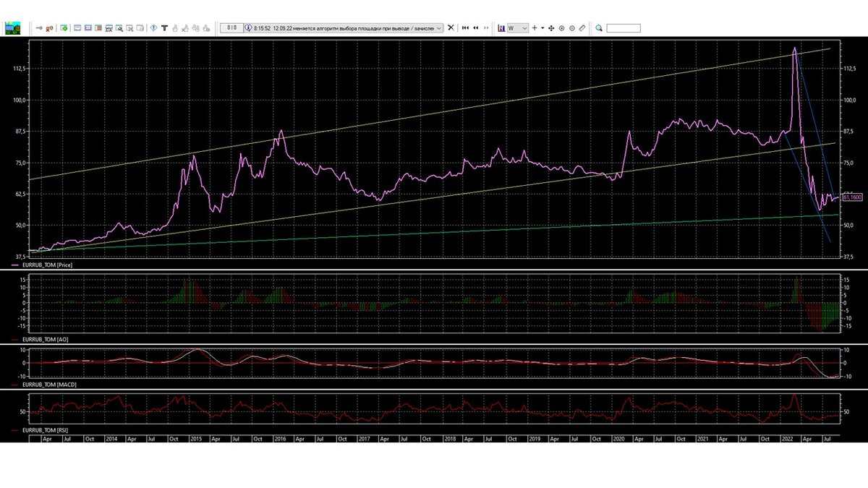Select the ruler measuring tool
The width and height of the screenshot is (868, 488).
582,28
